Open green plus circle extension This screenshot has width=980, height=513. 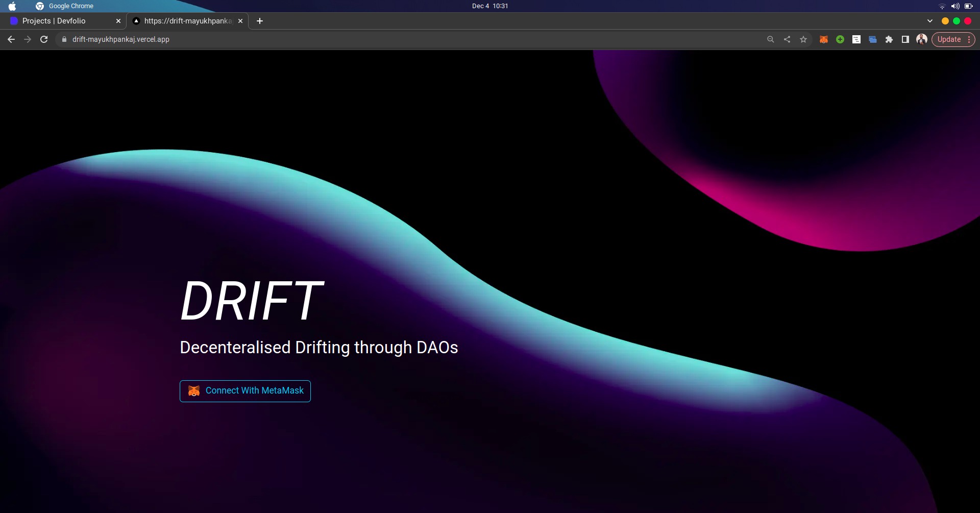coord(840,39)
